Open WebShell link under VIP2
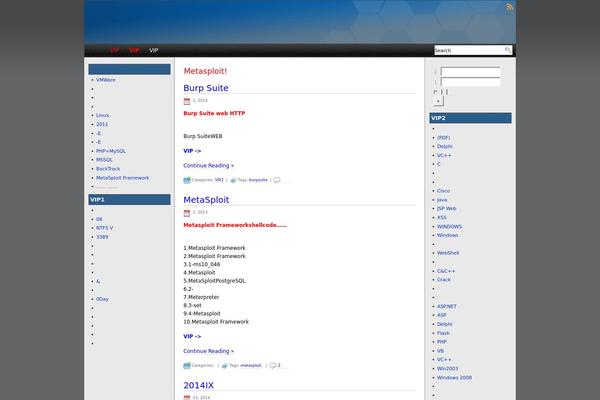The height and width of the screenshot is (400, 600). point(448,253)
